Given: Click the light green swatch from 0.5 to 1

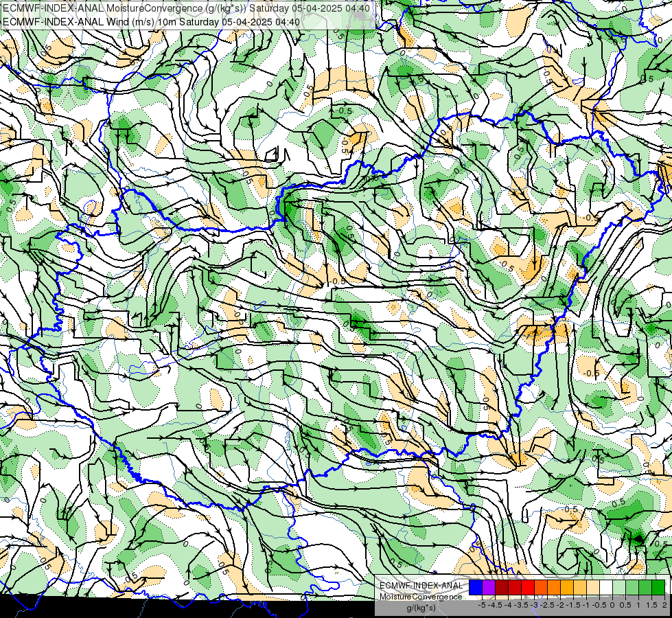Looking at the screenshot, I should (x=632, y=588).
